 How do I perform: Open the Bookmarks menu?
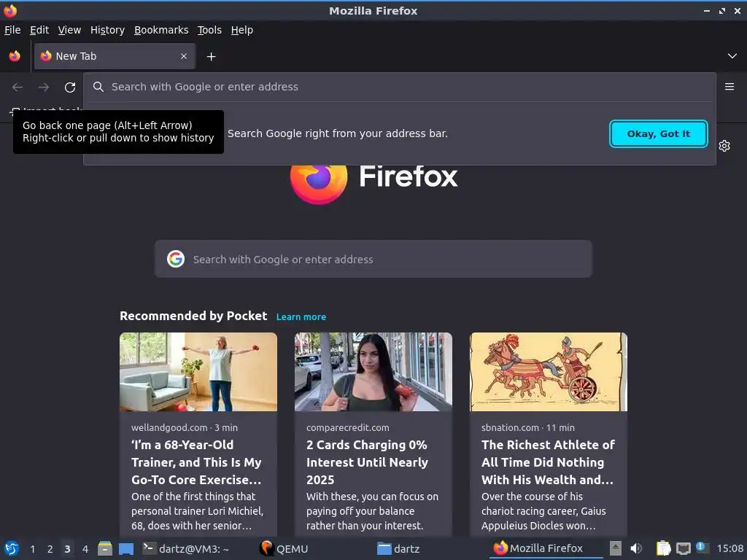coord(161,30)
